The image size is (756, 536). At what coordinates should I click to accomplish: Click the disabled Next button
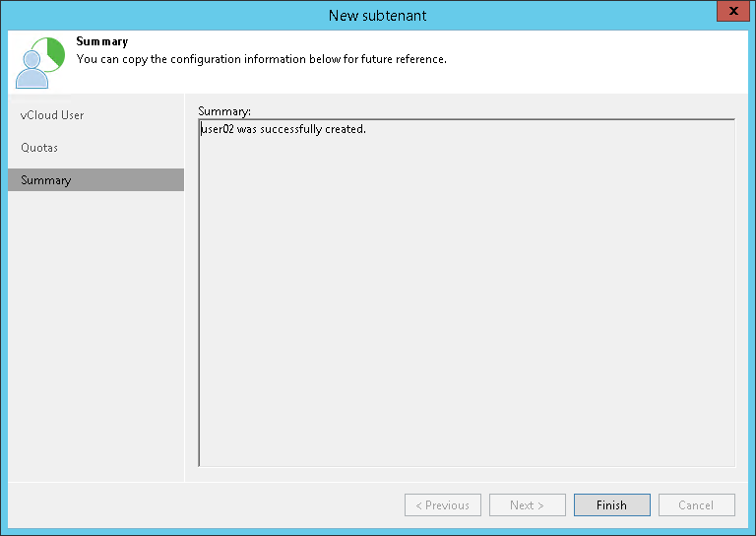pyautogui.click(x=527, y=504)
